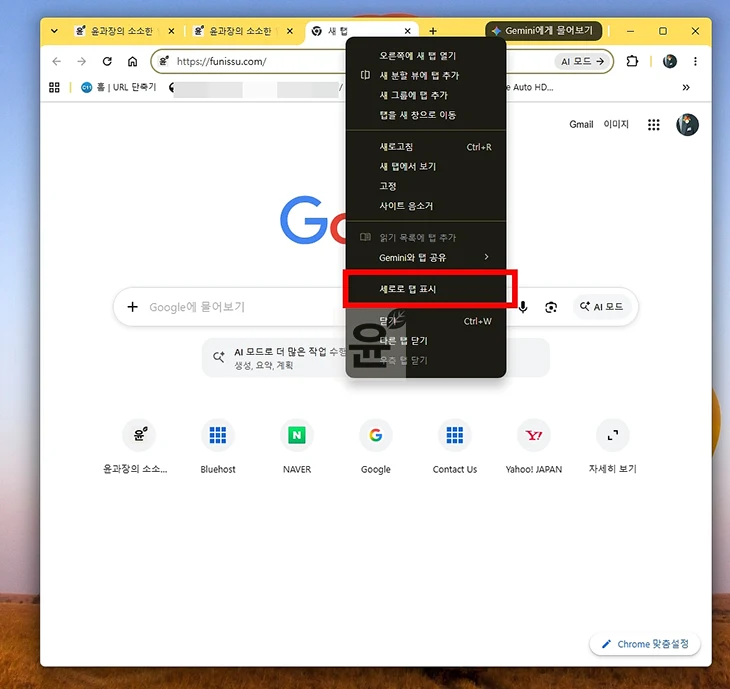Open a new tab with plus icon
Viewport: 730px width, 689px height.
pyautogui.click(x=433, y=31)
